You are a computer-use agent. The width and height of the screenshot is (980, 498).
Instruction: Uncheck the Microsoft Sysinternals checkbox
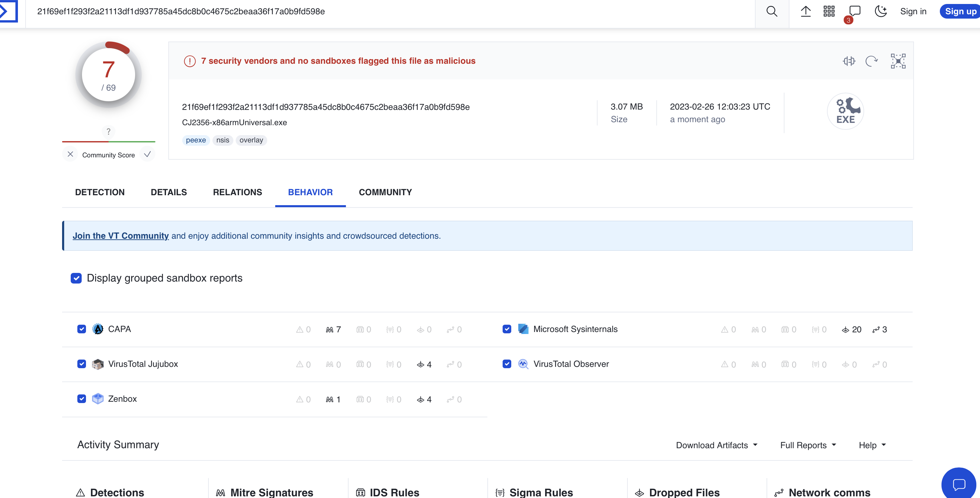[x=507, y=329]
